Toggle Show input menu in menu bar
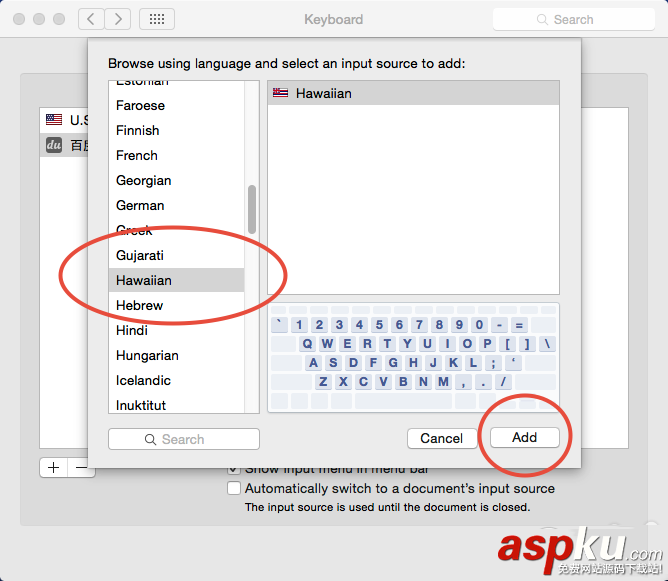 pos(233,469)
